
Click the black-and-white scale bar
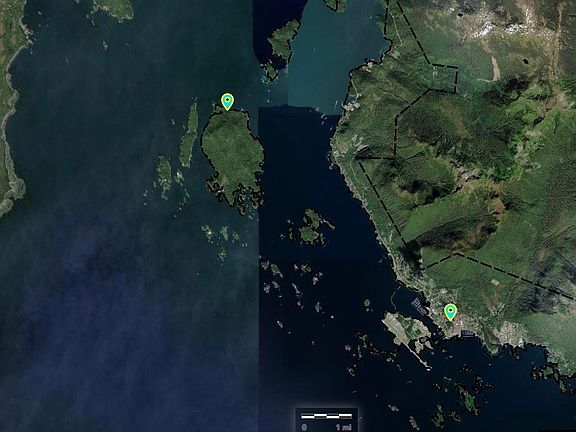[x=326, y=416]
